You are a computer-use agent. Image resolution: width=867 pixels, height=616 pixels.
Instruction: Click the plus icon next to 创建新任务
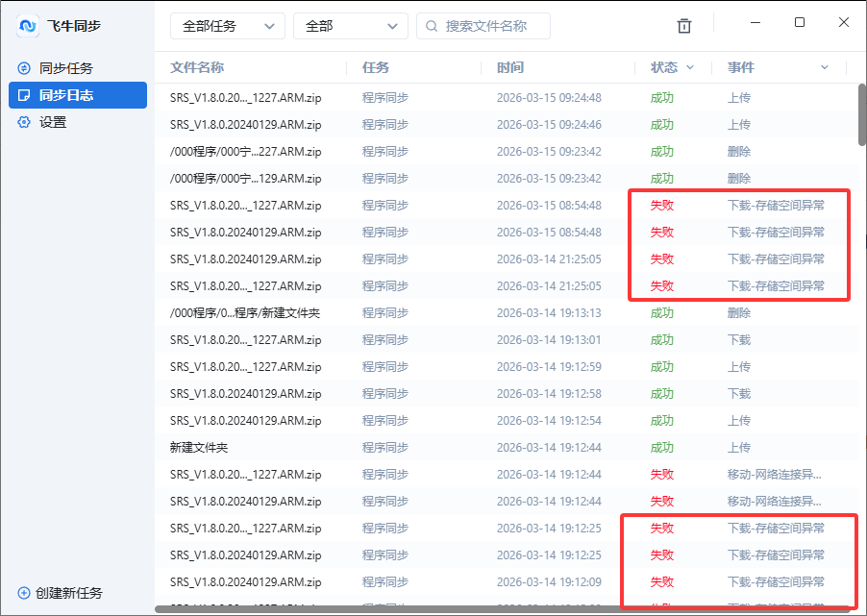click(x=22, y=594)
